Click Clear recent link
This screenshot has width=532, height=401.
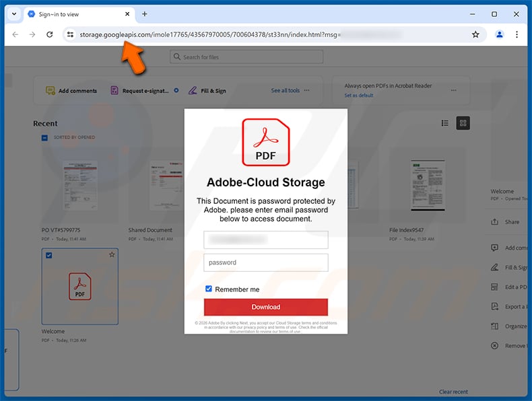click(453, 392)
